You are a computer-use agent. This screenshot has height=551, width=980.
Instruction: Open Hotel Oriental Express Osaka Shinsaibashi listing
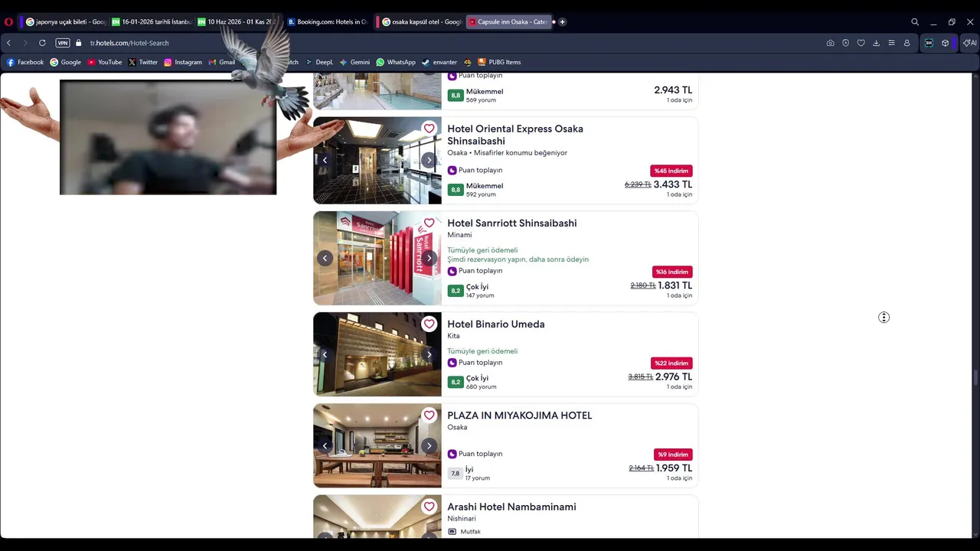click(x=515, y=135)
